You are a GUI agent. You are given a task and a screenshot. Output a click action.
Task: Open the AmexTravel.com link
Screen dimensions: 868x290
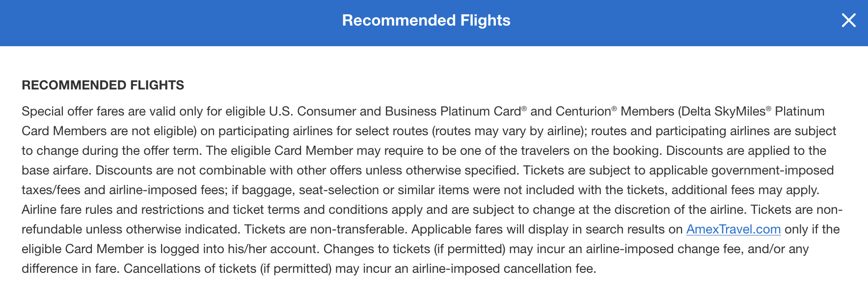tap(733, 230)
